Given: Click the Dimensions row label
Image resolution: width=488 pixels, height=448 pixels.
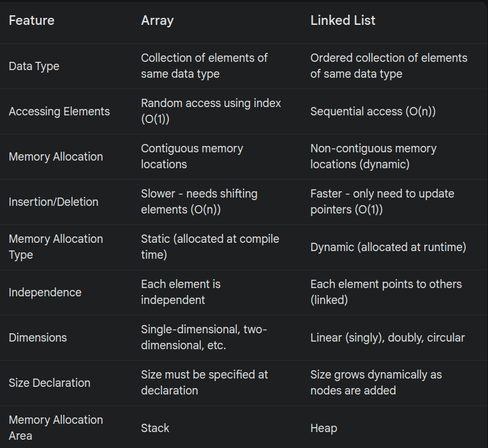Looking at the screenshot, I should point(38,338).
